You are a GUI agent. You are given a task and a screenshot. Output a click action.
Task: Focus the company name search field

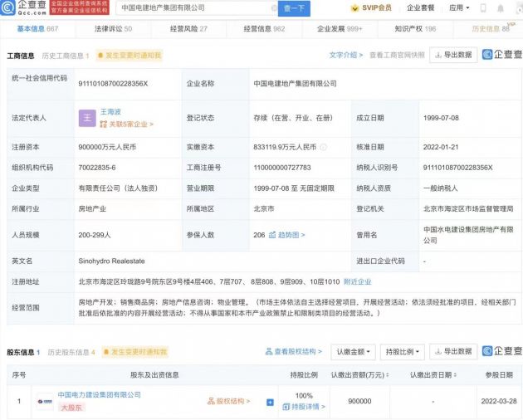point(197,8)
